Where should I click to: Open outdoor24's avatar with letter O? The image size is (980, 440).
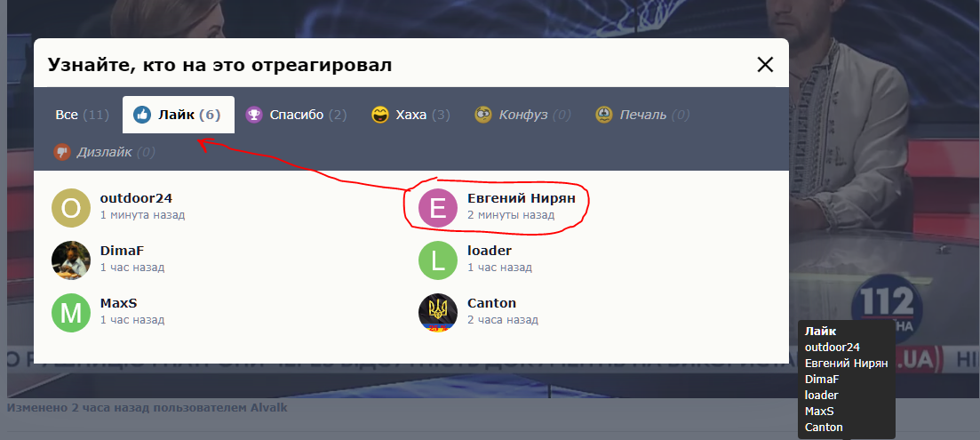[70, 207]
